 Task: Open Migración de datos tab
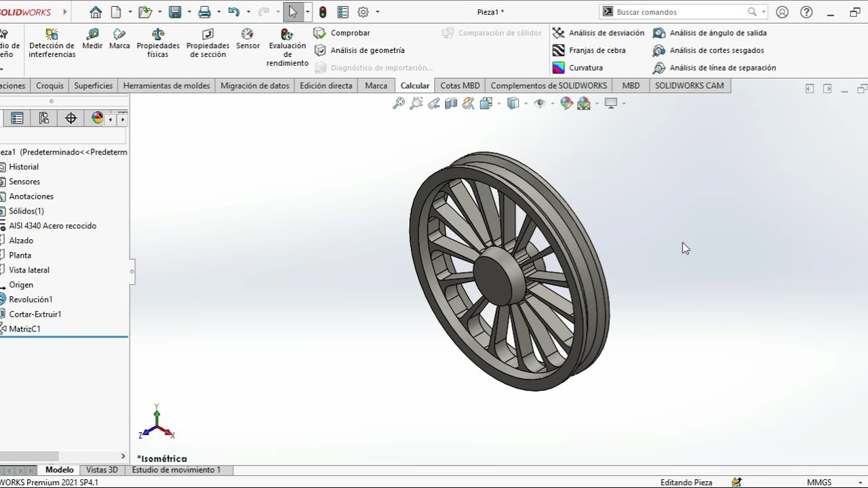pyautogui.click(x=255, y=85)
